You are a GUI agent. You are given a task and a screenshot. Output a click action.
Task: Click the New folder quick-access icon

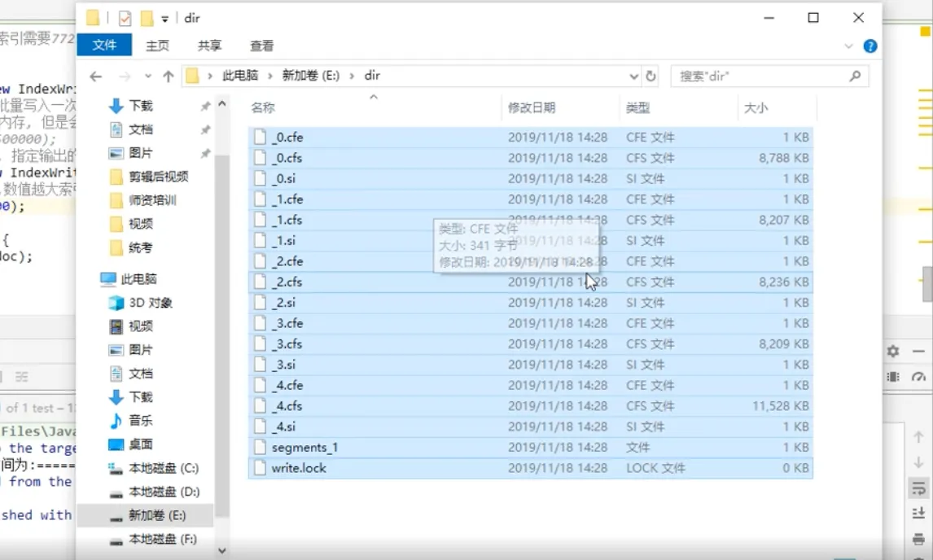[147, 19]
